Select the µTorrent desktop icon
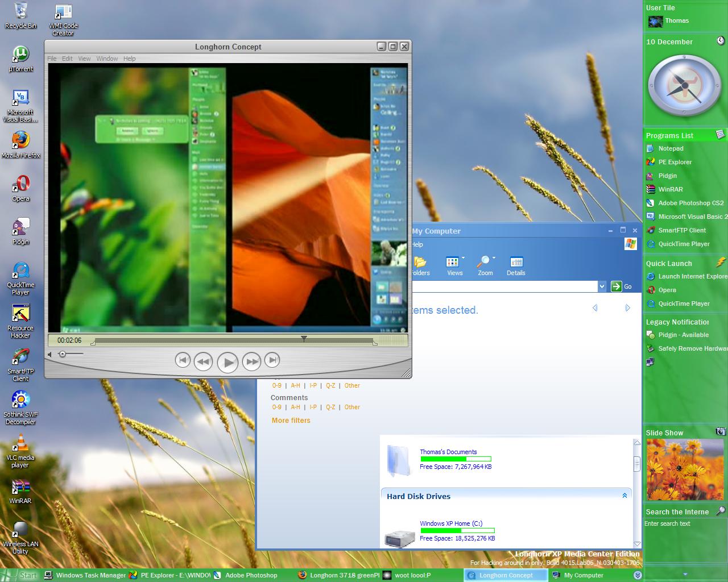This screenshot has width=728, height=582. (x=20, y=59)
